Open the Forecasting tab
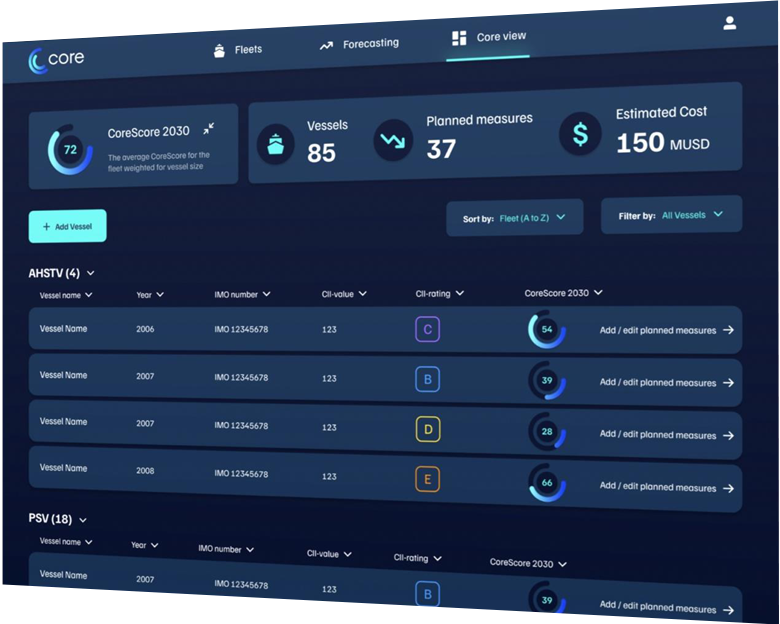780x624 pixels. [x=359, y=44]
